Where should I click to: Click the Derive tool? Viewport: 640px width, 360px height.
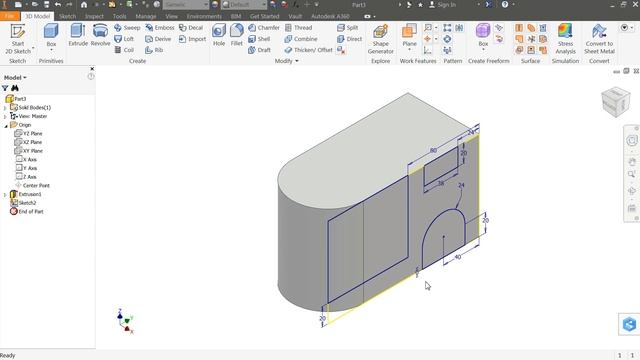click(x=158, y=39)
